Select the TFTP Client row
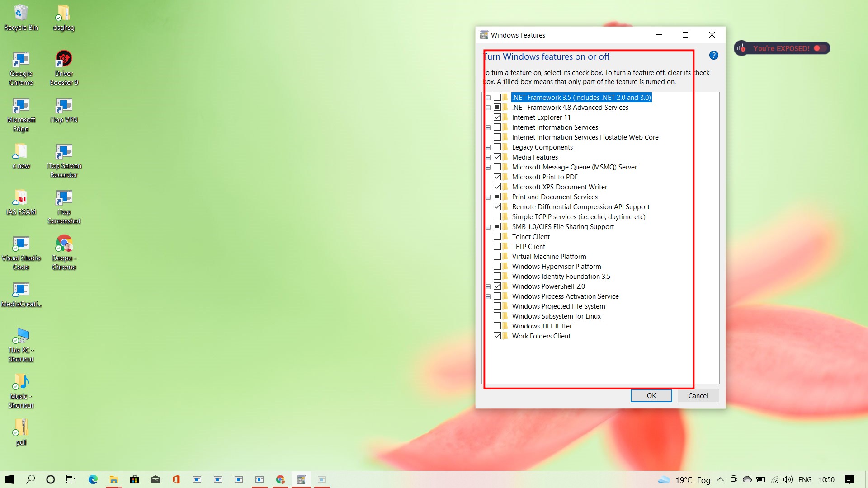Image resolution: width=868 pixels, height=488 pixels. [x=528, y=246]
